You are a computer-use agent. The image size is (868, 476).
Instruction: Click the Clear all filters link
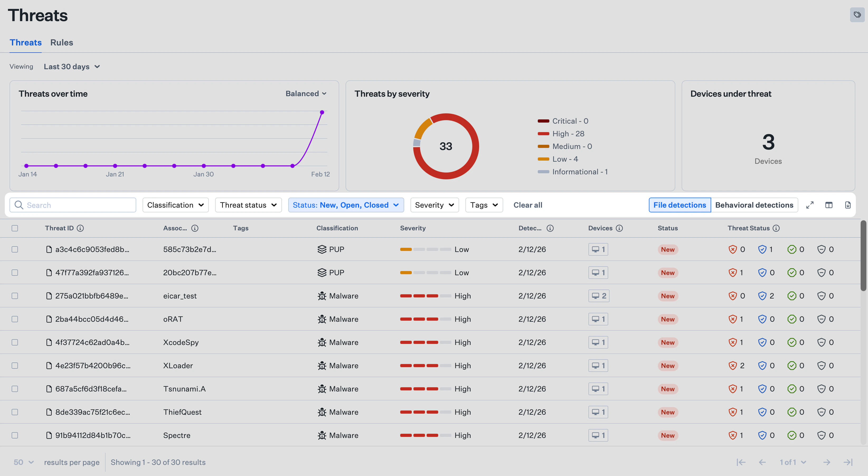tap(528, 205)
